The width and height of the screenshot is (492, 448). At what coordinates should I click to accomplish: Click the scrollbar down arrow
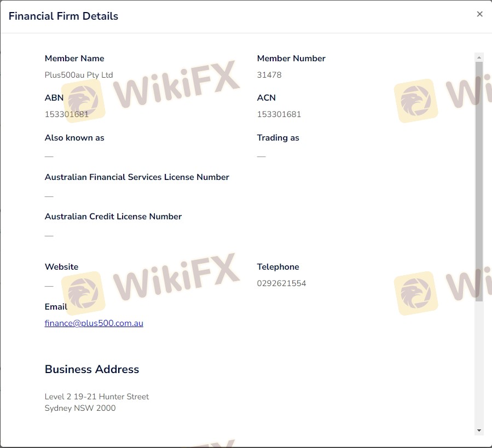(x=479, y=430)
